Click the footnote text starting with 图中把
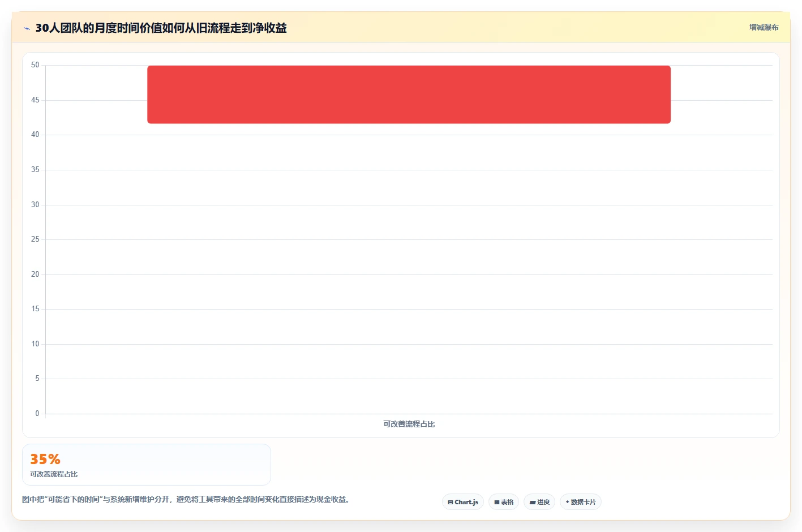Image resolution: width=802 pixels, height=532 pixels. (x=186, y=499)
